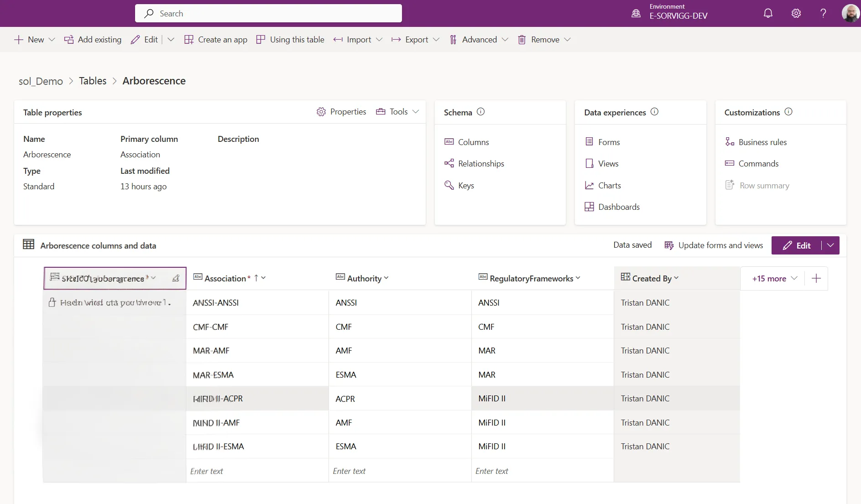Open Keys in Schema

coord(459,185)
